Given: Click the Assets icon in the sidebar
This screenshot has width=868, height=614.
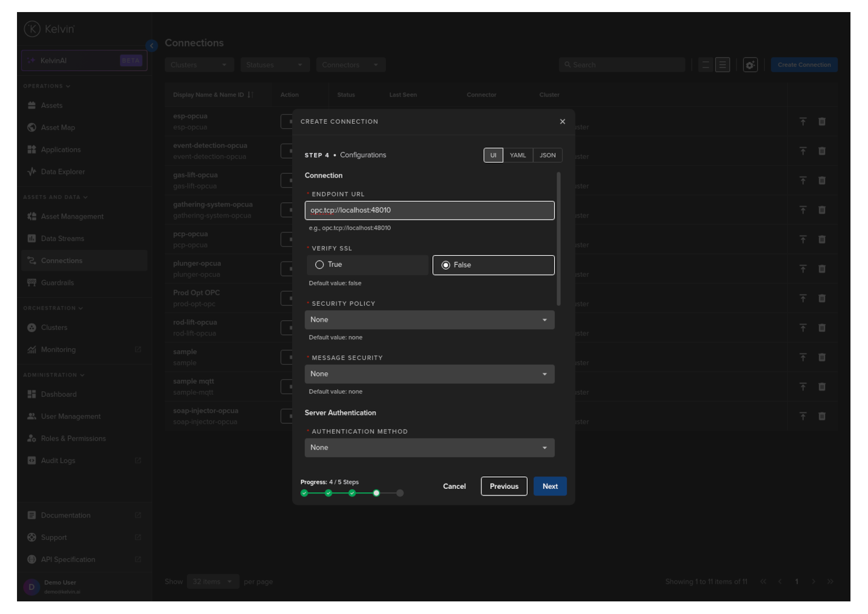Looking at the screenshot, I should coord(32,105).
